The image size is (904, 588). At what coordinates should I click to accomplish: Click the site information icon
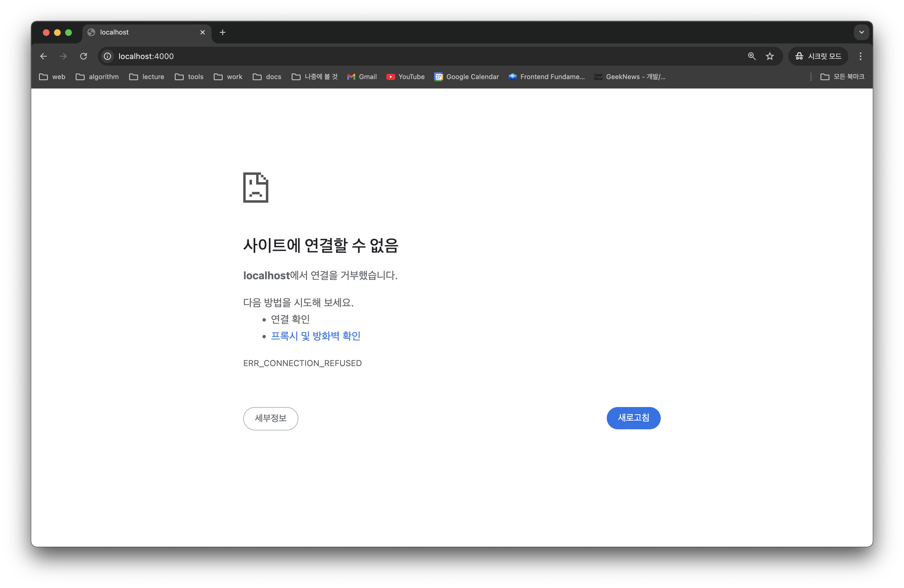pyautogui.click(x=107, y=56)
